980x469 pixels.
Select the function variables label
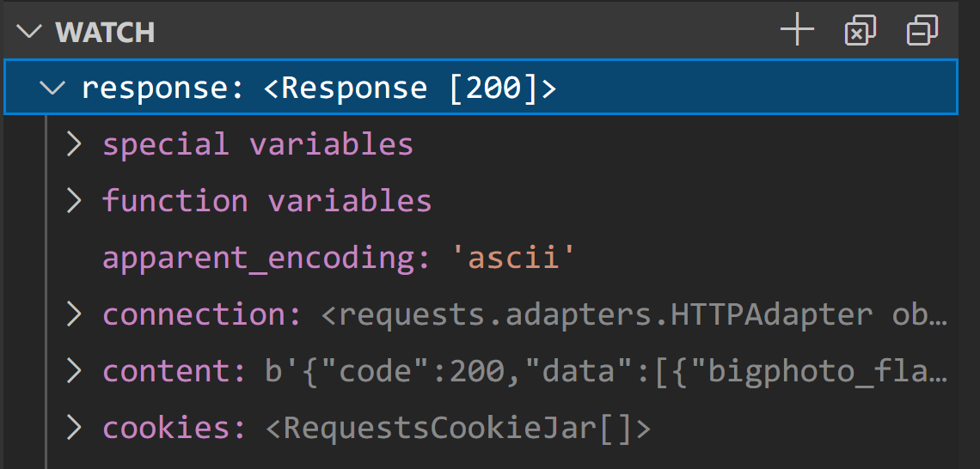[266, 201]
